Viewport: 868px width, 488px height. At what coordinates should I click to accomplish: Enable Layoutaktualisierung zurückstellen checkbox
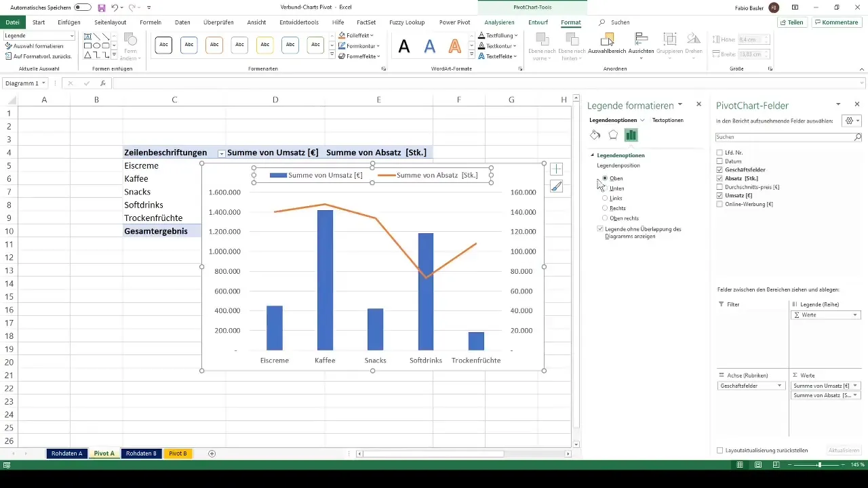[x=719, y=450]
